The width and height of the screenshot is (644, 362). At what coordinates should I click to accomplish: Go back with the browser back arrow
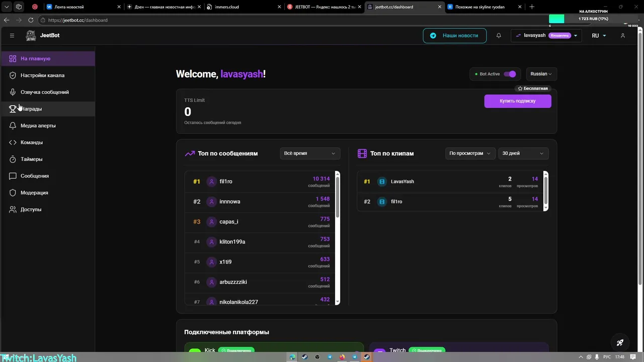[x=7, y=20]
